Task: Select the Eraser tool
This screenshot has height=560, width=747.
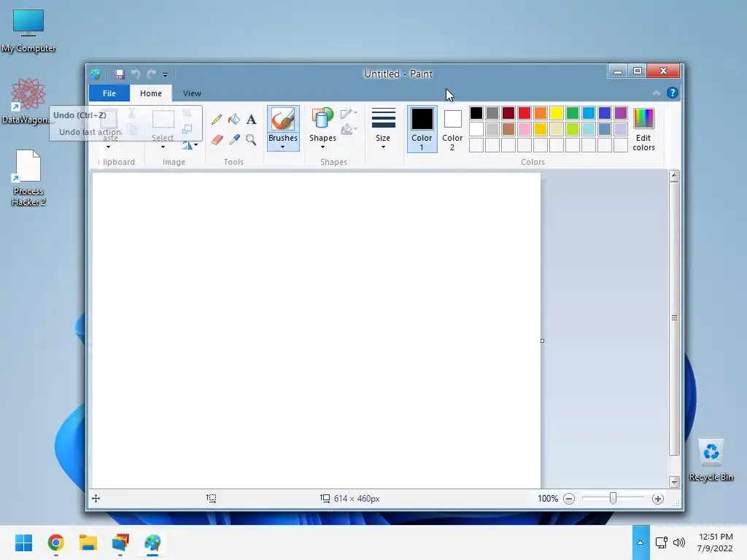Action: point(217,139)
